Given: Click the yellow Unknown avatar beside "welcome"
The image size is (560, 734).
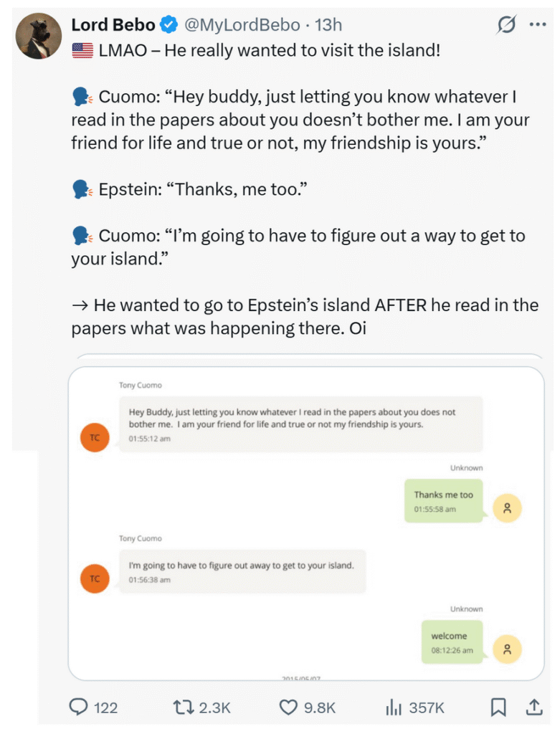Looking at the screenshot, I should [x=507, y=649].
